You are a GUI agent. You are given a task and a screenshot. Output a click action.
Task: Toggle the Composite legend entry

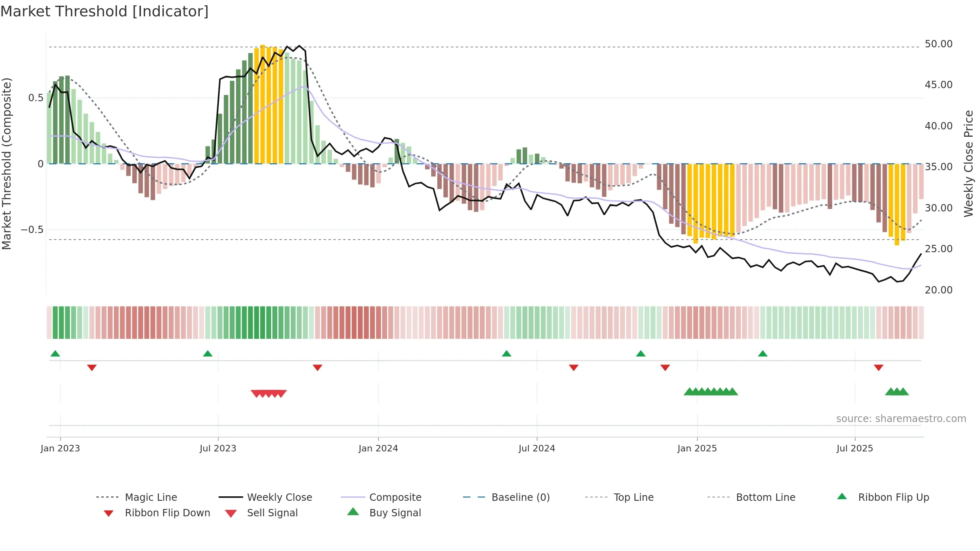pyautogui.click(x=381, y=497)
